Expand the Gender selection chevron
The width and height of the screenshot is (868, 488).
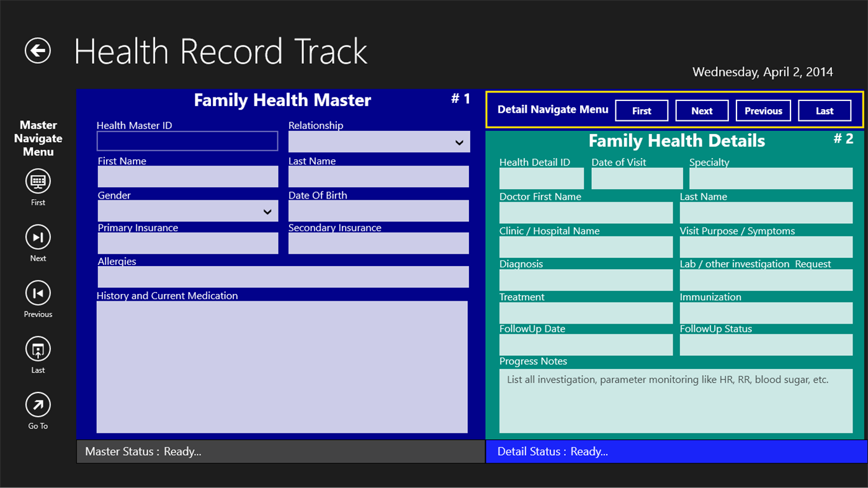click(x=268, y=210)
